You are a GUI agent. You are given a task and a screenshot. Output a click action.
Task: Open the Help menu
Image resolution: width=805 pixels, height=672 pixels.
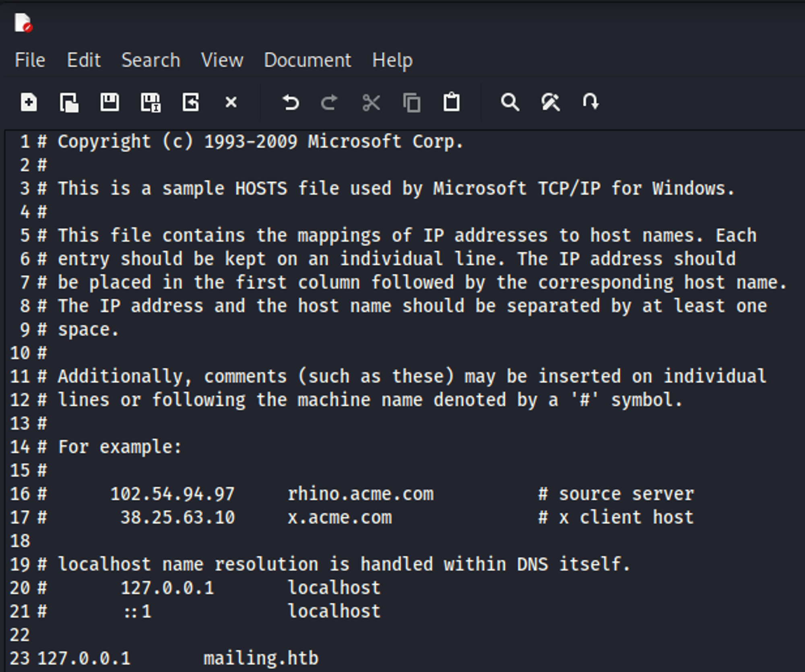tap(392, 60)
